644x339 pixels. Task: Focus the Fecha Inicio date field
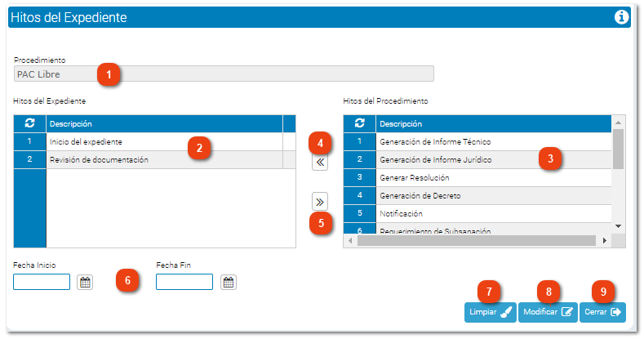(x=42, y=282)
